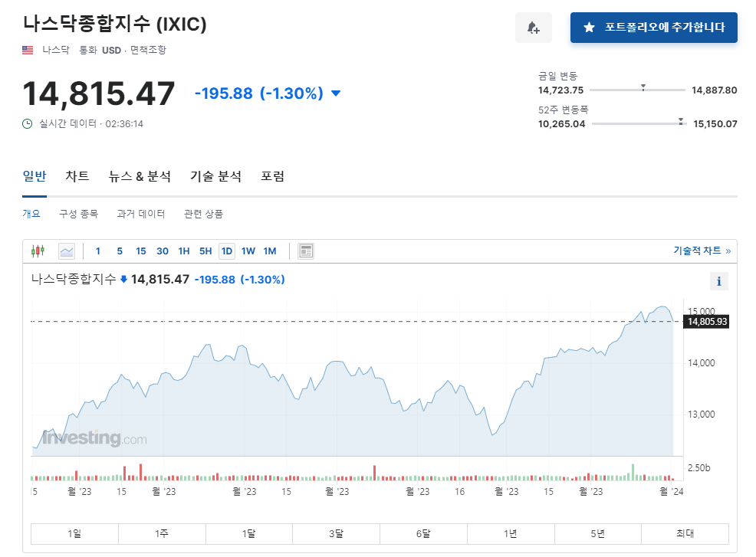Switch to the area chart type icon
This screenshot has height=557, width=756.
coord(67,251)
